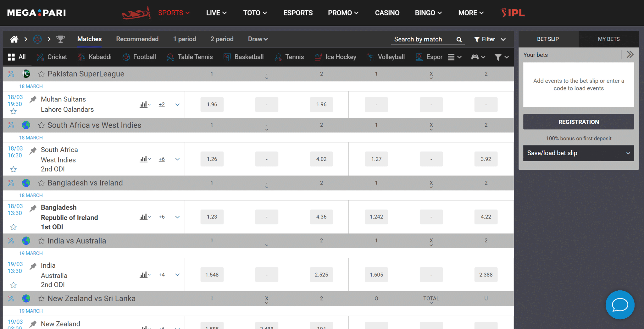644x329 pixels.
Task: Open the TOTO menu
Action: [255, 13]
